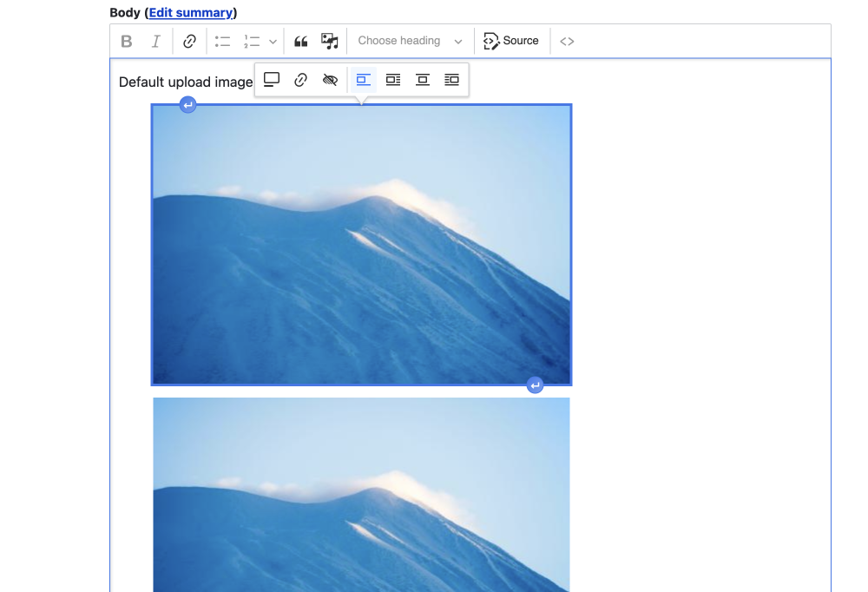Select the first mountain image
868x592 pixels.
tap(361, 245)
